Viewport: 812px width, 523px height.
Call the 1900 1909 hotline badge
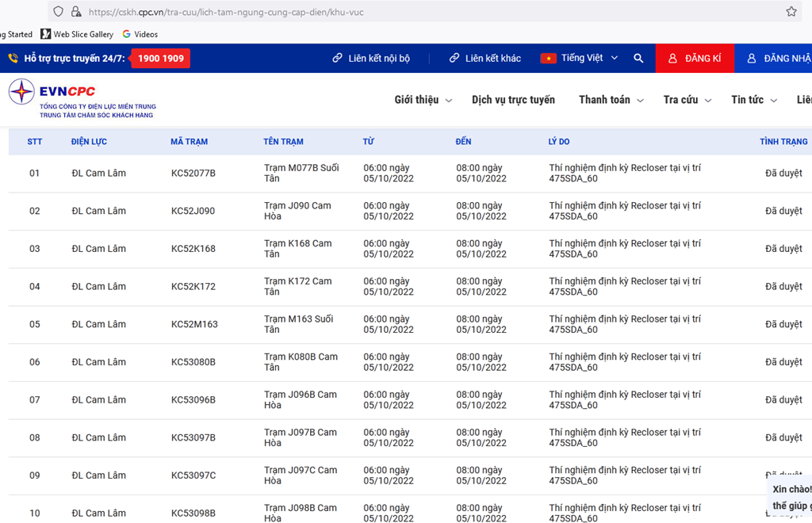coord(161,59)
